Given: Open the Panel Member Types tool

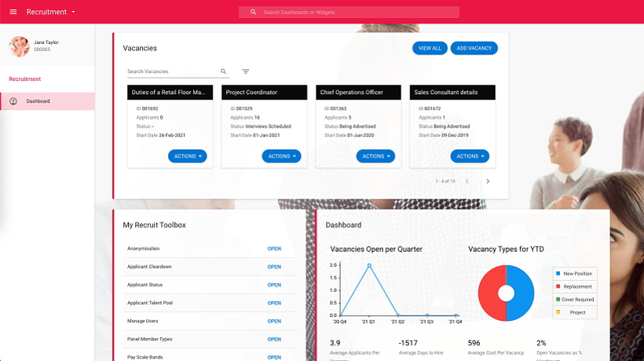Looking at the screenshot, I should pos(274,339).
